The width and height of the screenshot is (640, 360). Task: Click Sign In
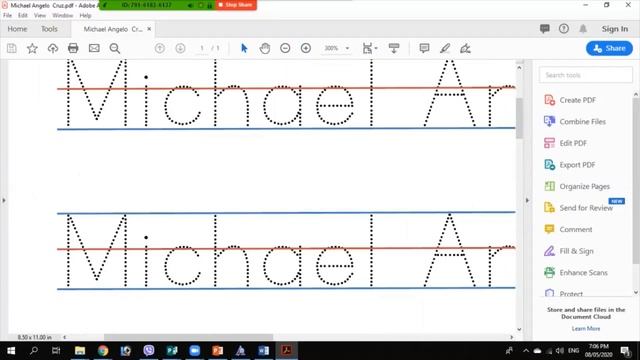coord(615,29)
